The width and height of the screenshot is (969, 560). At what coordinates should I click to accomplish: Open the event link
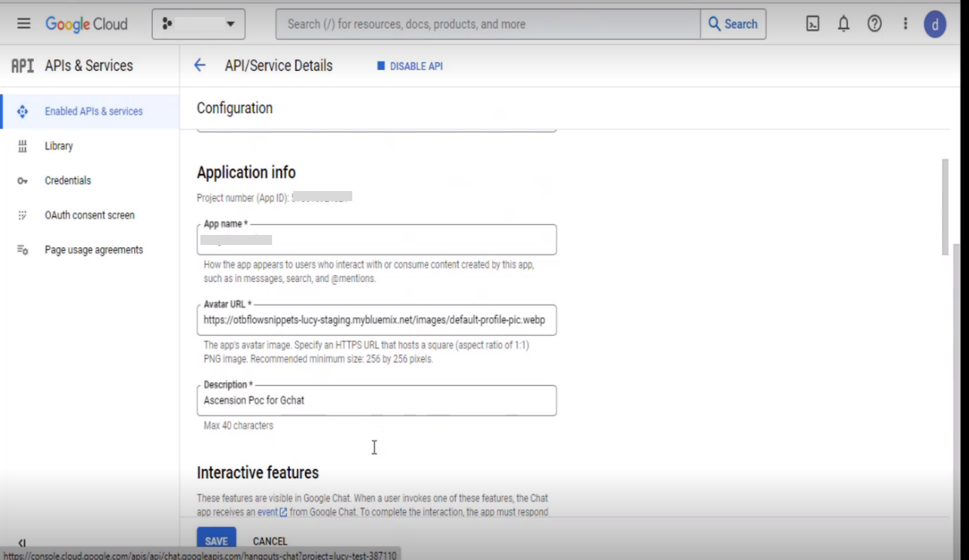click(x=272, y=511)
